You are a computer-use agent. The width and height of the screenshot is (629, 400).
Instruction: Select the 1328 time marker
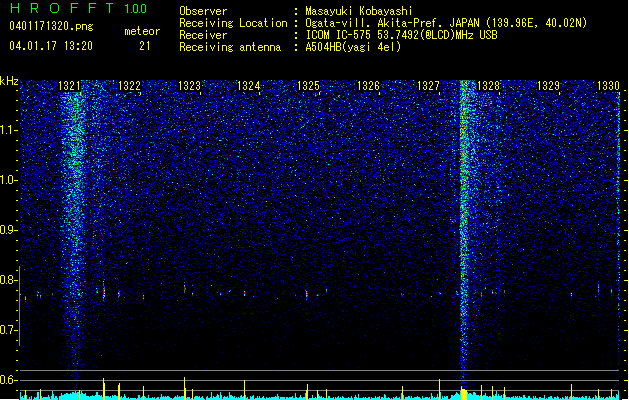click(x=489, y=86)
